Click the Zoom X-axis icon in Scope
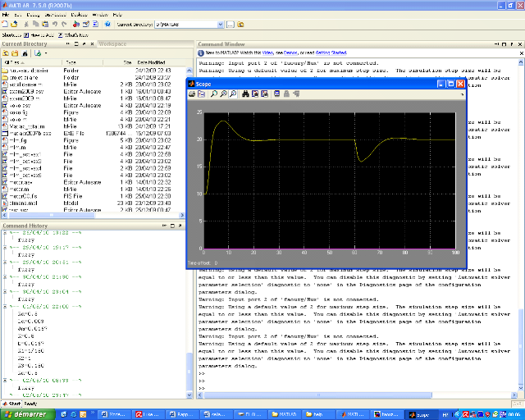The width and height of the screenshot is (525, 420). point(223,94)
